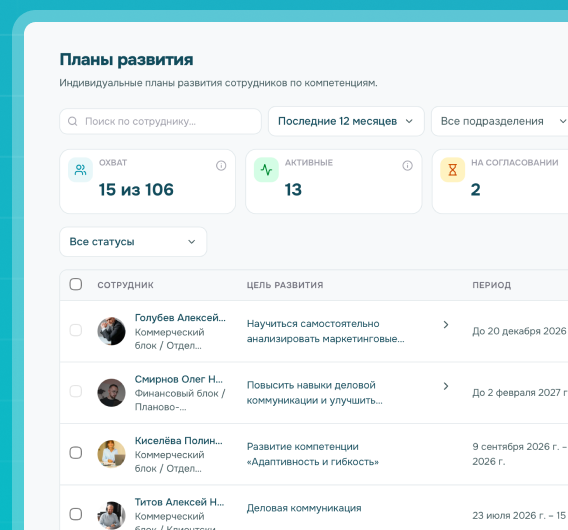Expand the goal chevron in Голубев row
Image resolution: width=568 pixels, height=530 pixels.
pos(446,325)
